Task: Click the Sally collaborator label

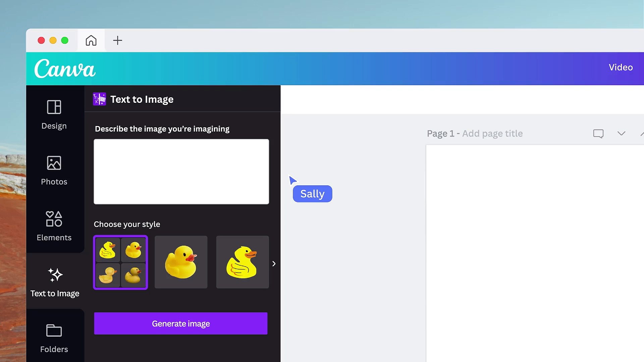Action: point(312,194)
